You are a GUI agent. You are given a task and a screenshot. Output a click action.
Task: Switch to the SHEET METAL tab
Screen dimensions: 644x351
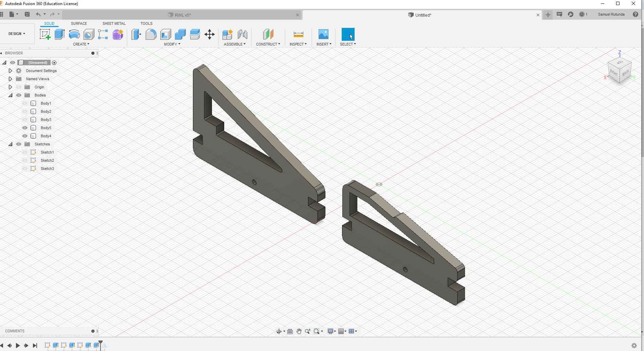tap(114, 23)
